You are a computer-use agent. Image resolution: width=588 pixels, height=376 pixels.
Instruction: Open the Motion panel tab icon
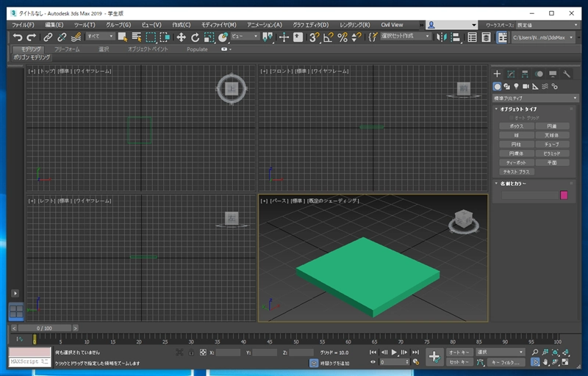coord(539,73)
